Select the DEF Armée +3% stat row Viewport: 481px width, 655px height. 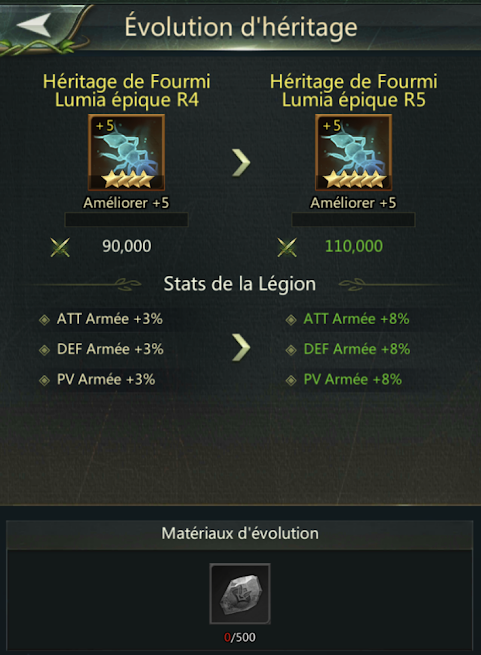pos(104,349)
